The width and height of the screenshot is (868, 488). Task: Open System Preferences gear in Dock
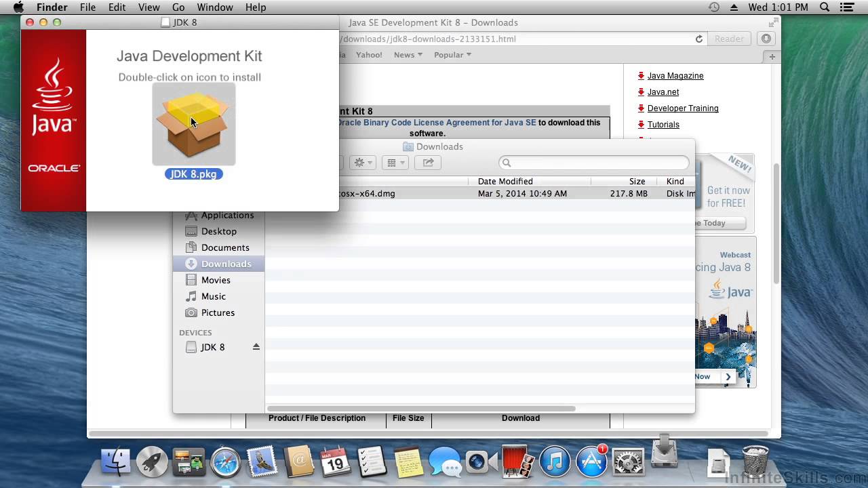[x=628, y=462]
